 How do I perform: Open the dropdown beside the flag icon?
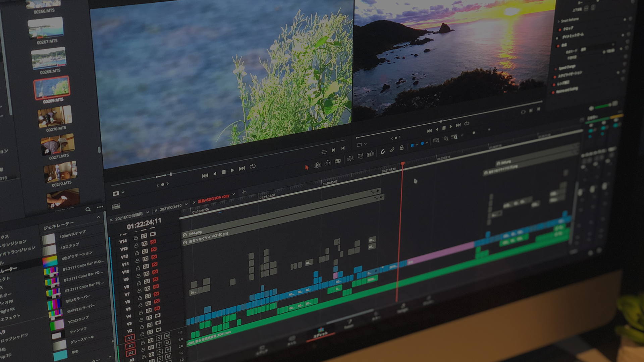(x=417, y=145)
